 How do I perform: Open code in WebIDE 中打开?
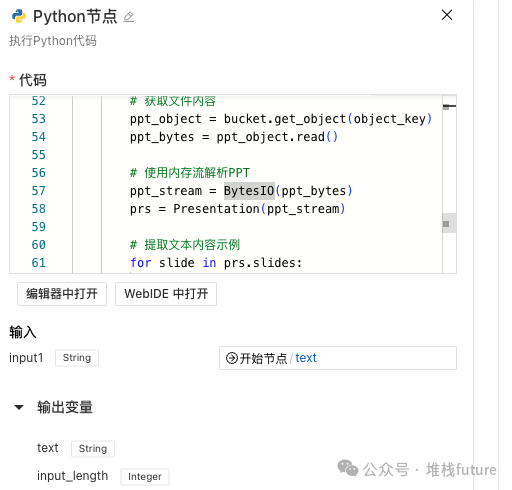pyautogui.click(x=166, y=294)
